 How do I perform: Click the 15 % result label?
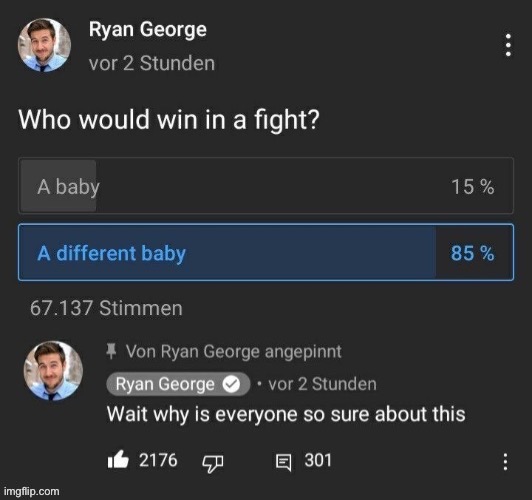(x=472, y=187)
